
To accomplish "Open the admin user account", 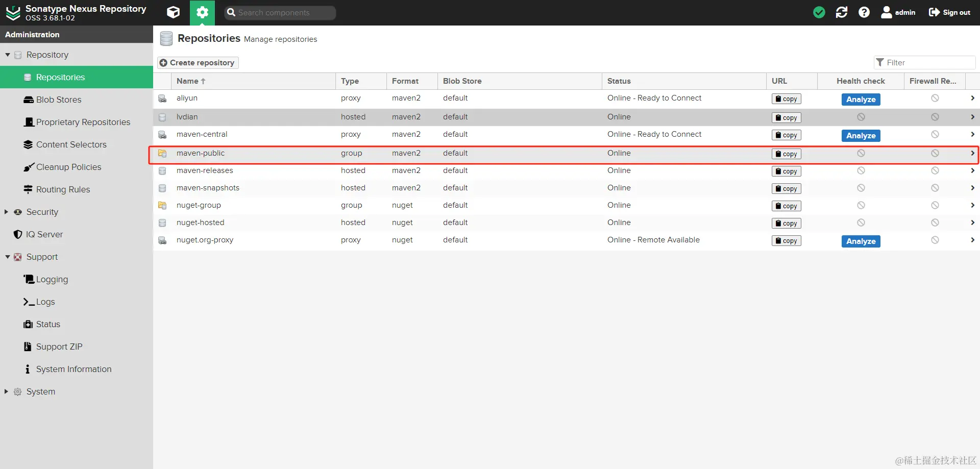I will pos(898,12).
